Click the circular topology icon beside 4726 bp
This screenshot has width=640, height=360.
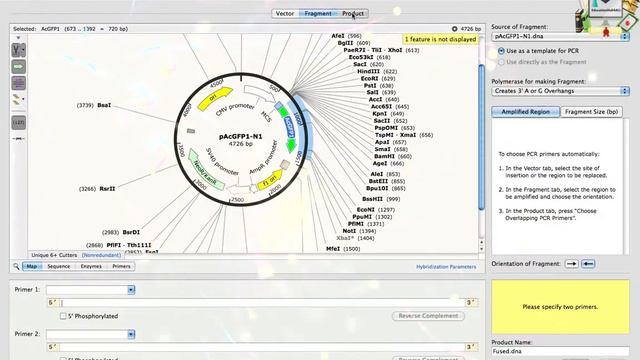point(454,29)
